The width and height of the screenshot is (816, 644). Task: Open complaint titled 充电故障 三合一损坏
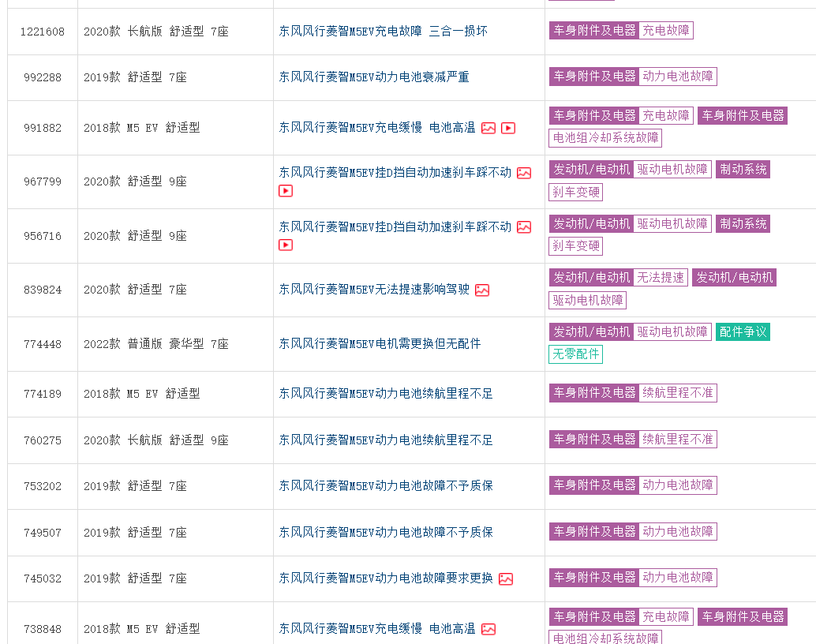(383, 32)
